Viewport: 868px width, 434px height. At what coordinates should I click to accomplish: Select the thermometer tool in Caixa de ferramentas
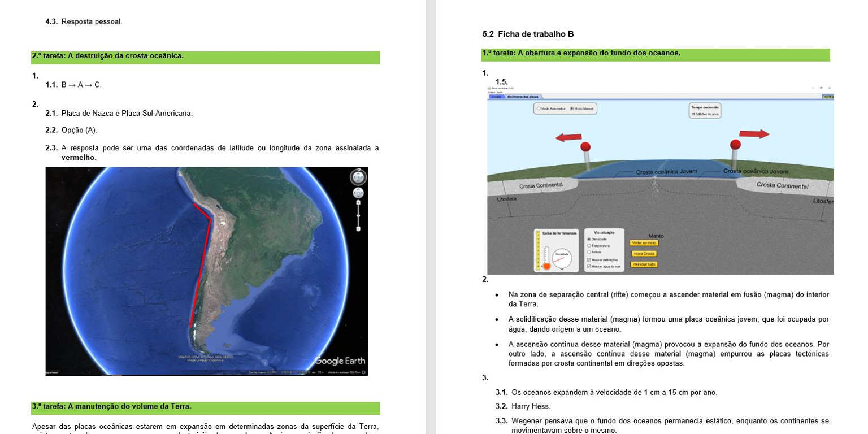[x=546, y=259]
